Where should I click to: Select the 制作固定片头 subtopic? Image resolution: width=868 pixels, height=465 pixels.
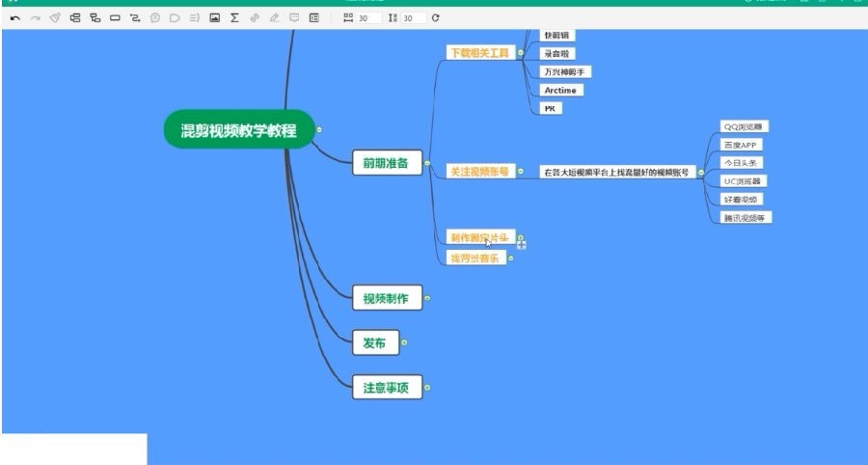(x=480, y=237)
